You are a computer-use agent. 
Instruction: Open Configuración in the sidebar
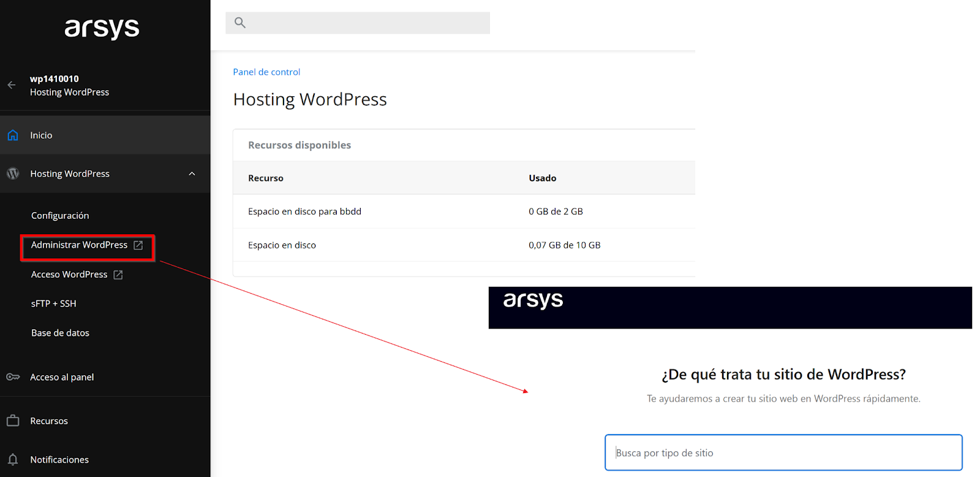pos(60,215)
